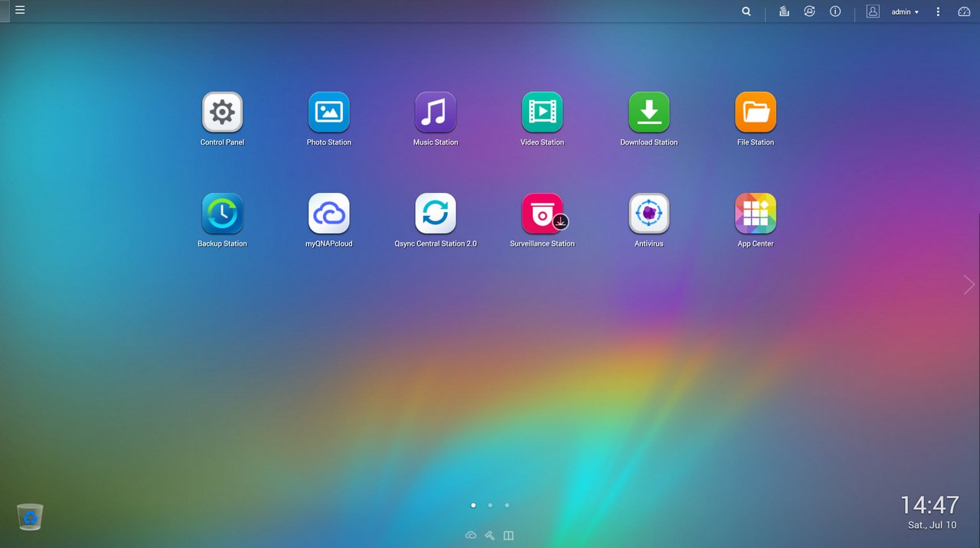Open the Control Panel app

[222, 113]
